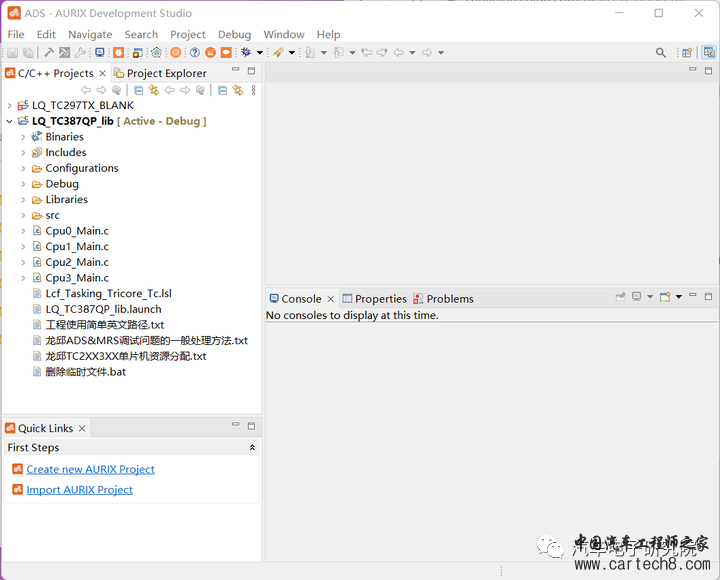Click the orange community circle icon
Screen dimensions: 720x580
(x=210, y=52)
